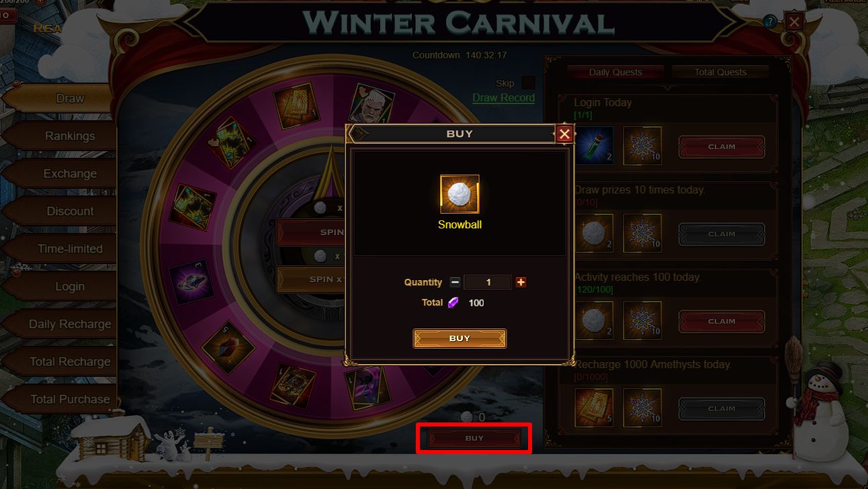Click the help question mark icon
Screen dimensions: 868x489
point(770,22)
